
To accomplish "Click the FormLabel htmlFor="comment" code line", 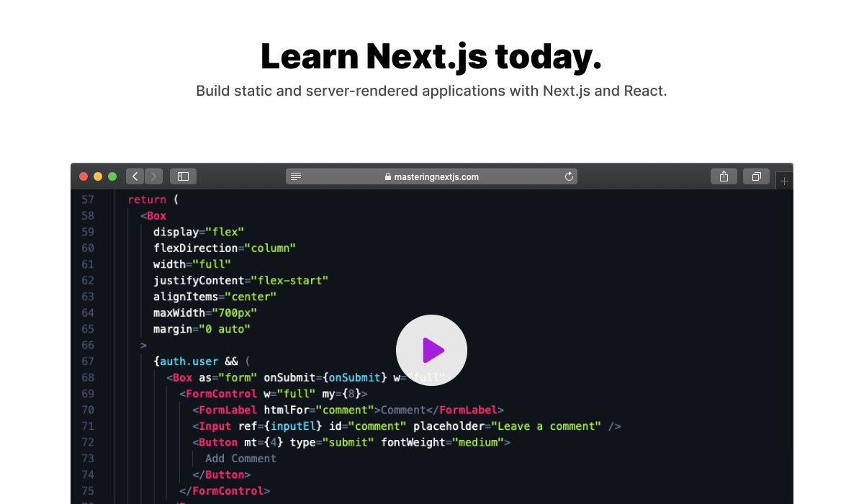I will (x=348, y=410).
